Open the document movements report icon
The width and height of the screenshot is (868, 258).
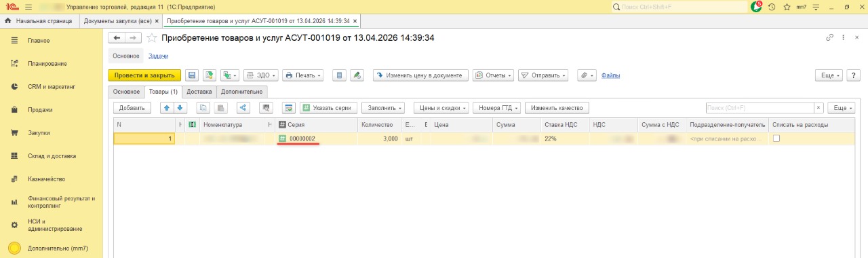coord(340,75)
